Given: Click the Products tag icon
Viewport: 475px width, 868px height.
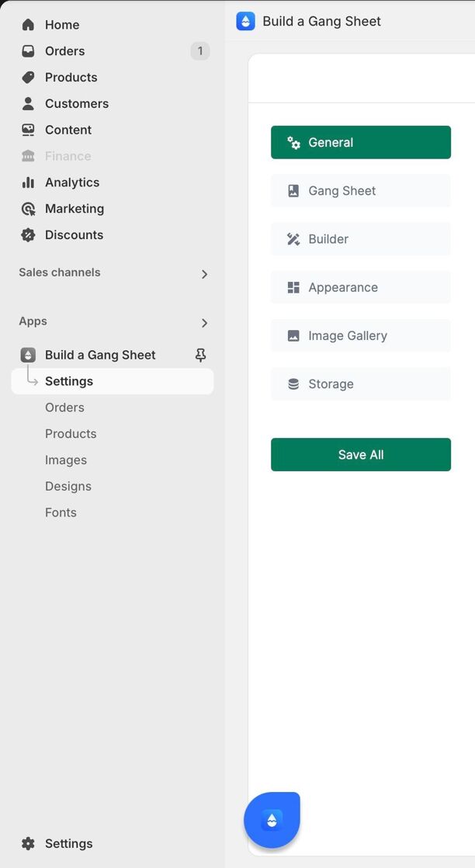Looking at the screenshot, I should pos(28,78).
